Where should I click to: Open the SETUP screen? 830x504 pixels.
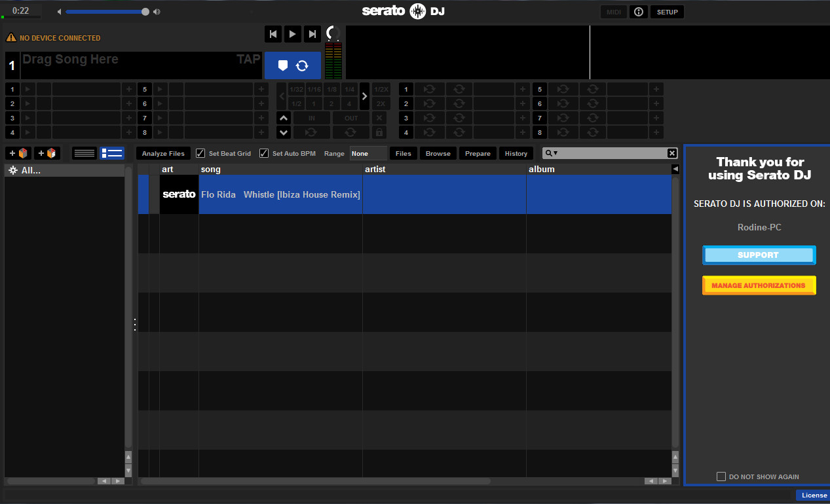(668, 12)
